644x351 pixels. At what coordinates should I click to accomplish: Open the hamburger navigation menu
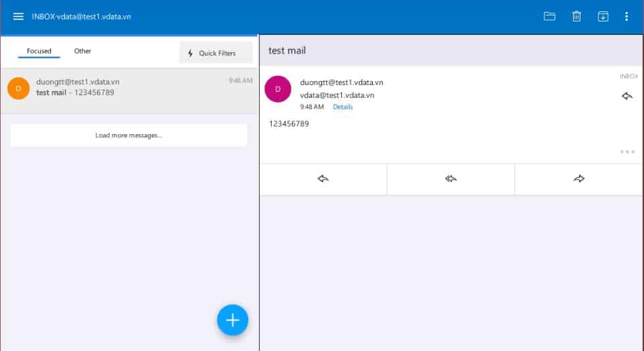(x=18, y=16)
